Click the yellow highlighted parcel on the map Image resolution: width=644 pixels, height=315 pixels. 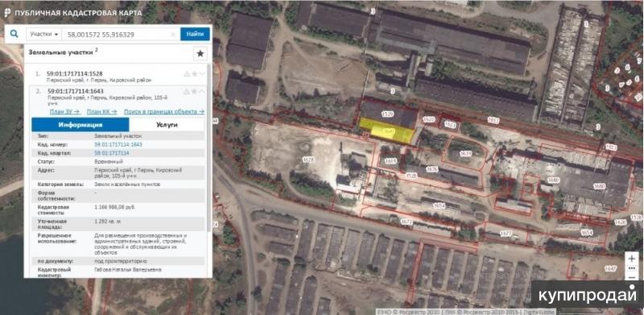click(x=386, y=130)
